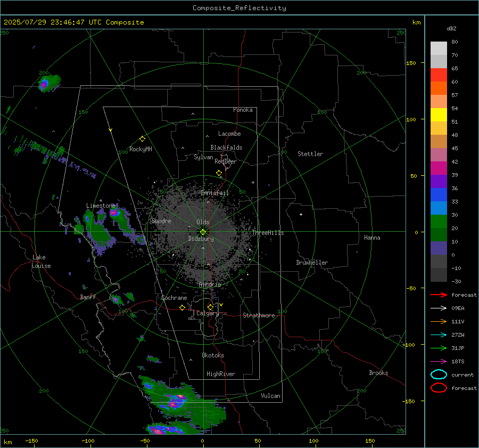This screenshot has width=479, height=448.
Task: Click the yellow diamond marker below RedDeer
Action: pos(219,173)
